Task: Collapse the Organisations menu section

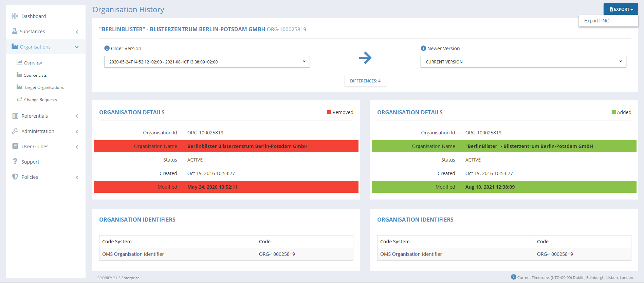Action: [77, 47]
